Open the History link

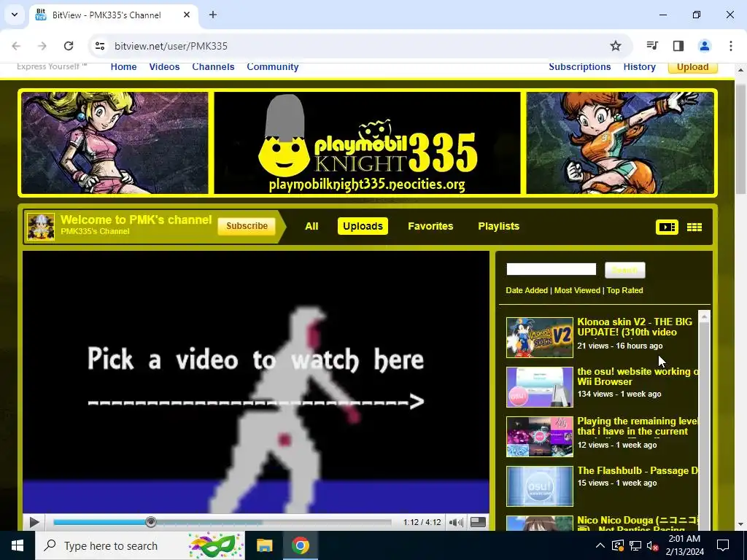(639, 66)
